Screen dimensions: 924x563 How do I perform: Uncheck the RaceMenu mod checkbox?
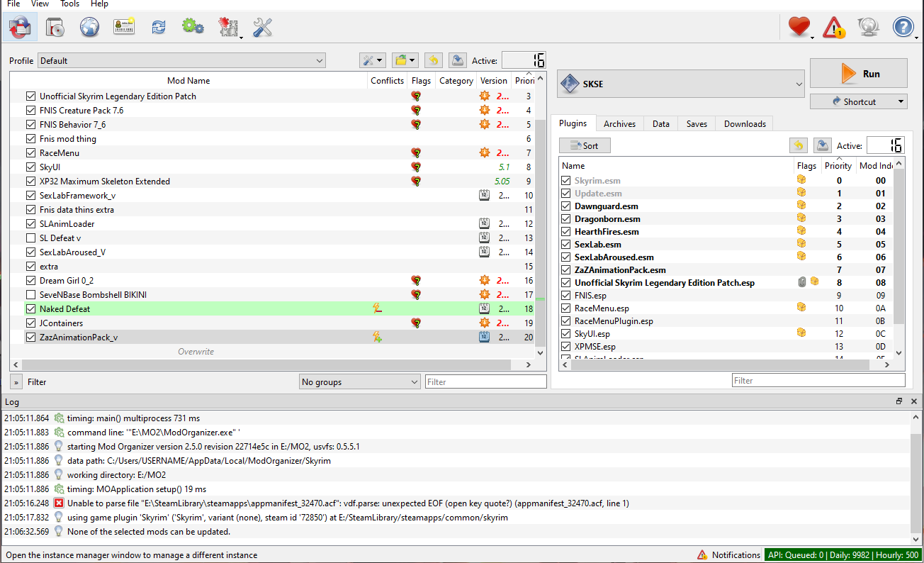[30, 152]
